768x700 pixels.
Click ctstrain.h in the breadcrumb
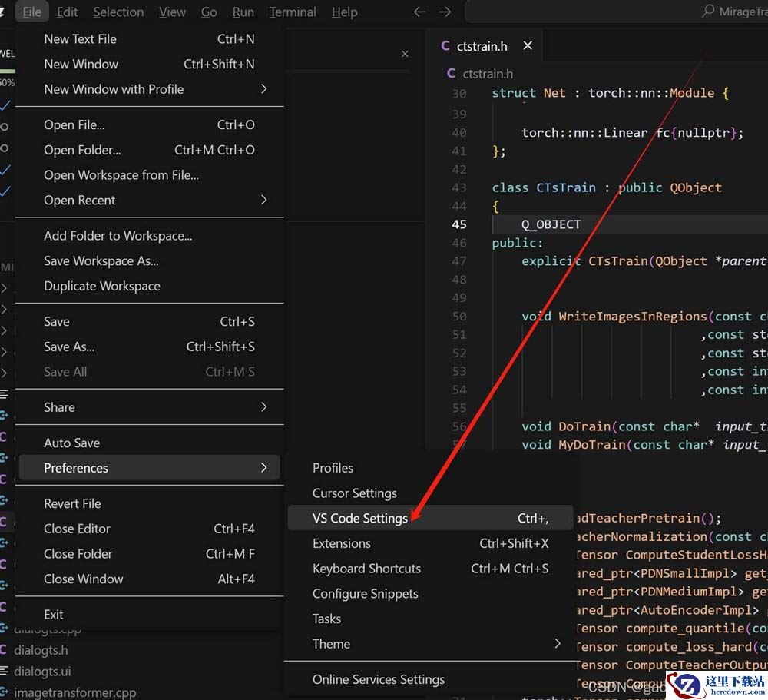pyautogui.click(x=488, y=74)
